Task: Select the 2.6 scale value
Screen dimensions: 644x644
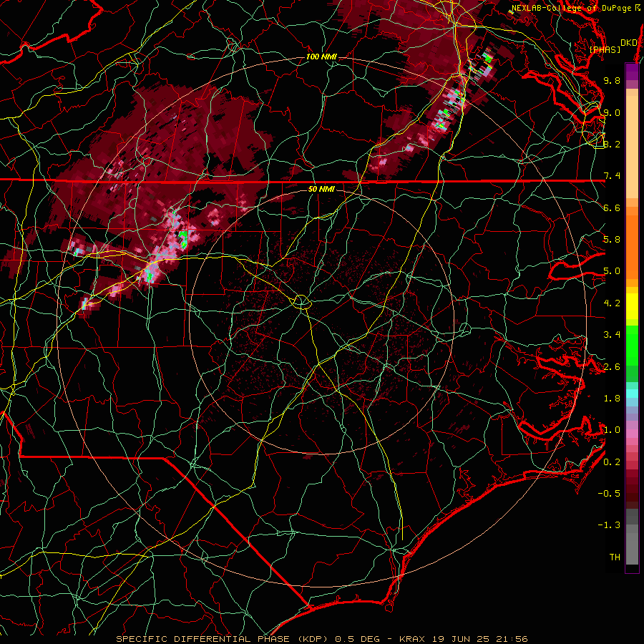Action: (x=612, y=367)
